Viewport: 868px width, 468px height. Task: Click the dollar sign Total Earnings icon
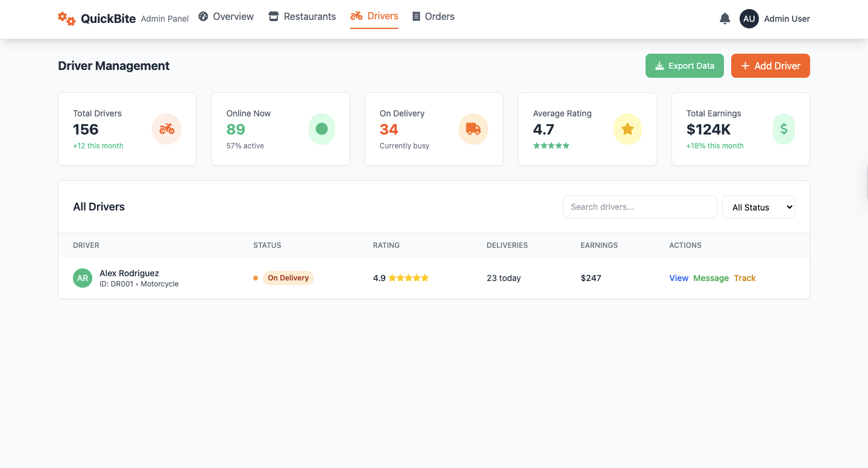click(784, 129)
